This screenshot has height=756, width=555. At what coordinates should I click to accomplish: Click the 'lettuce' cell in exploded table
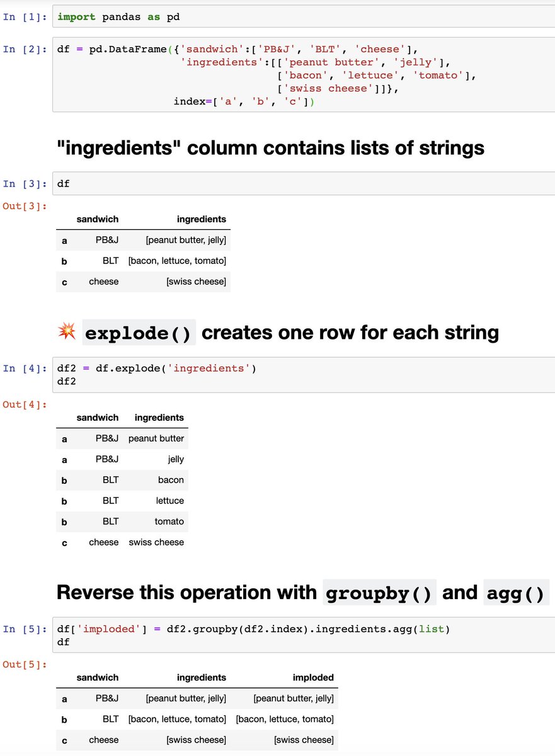170,501
